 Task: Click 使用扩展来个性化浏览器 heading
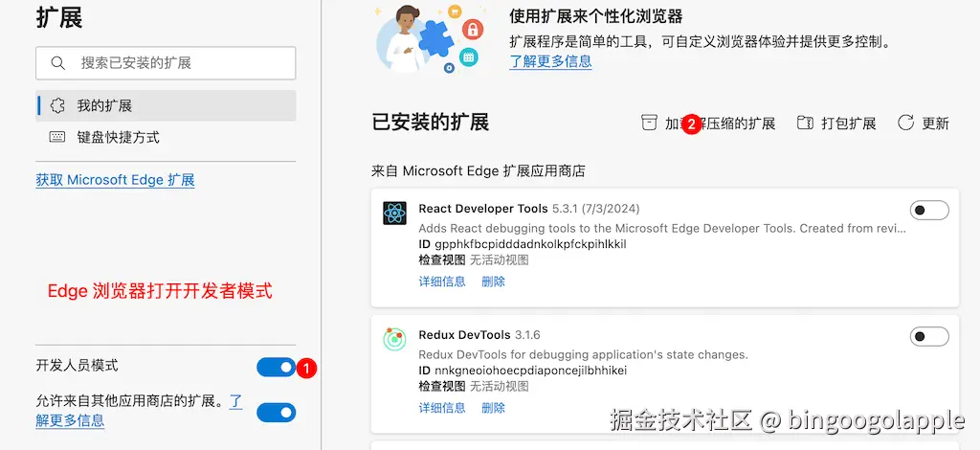tap(595, 15)
